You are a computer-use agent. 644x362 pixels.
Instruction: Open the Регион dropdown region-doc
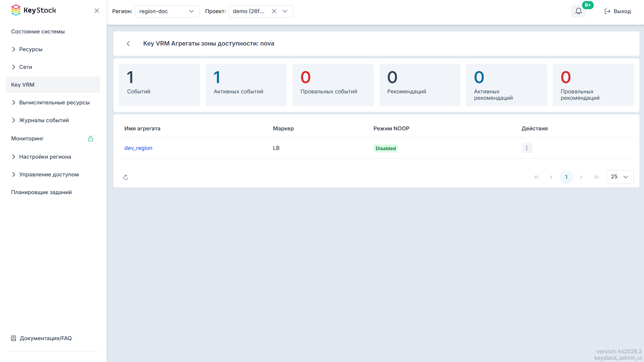pos(167,11)
